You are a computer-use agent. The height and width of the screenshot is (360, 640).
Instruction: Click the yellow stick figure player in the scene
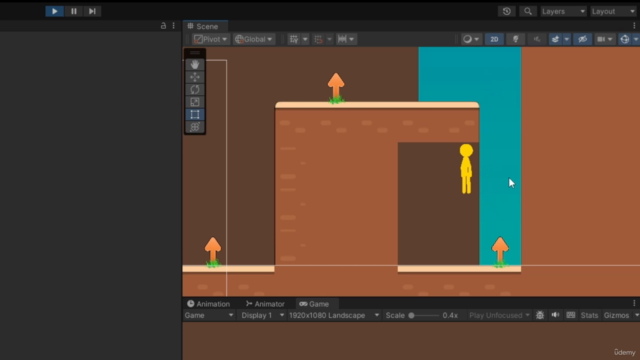(466, 168)
